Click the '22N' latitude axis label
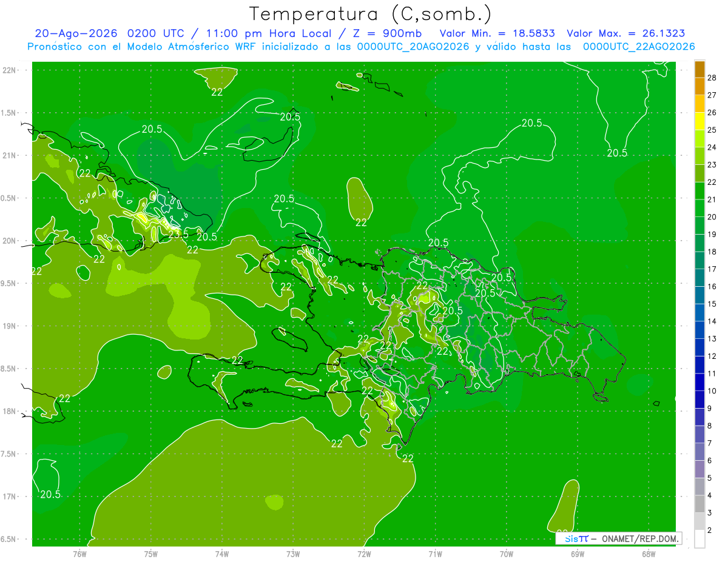The width and height of the screenshot is (728, 562). pyautogui.click(x=9, y=70)
